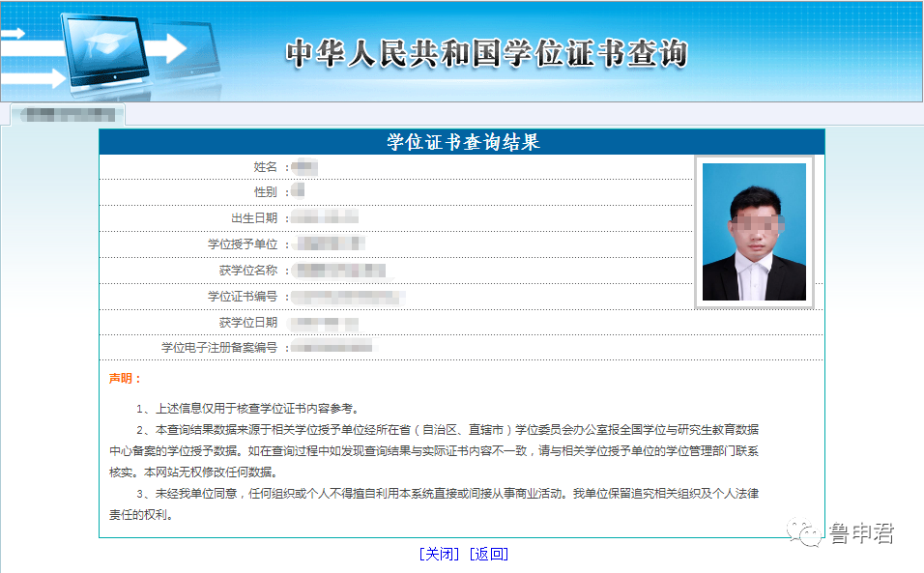Click the blurred certificate number value
Screen dimensions: 924x573
[x=348, y=297]
